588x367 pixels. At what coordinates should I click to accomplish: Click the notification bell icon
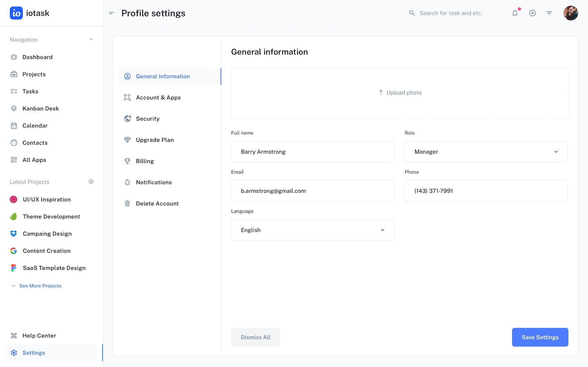tap(515, 13)
